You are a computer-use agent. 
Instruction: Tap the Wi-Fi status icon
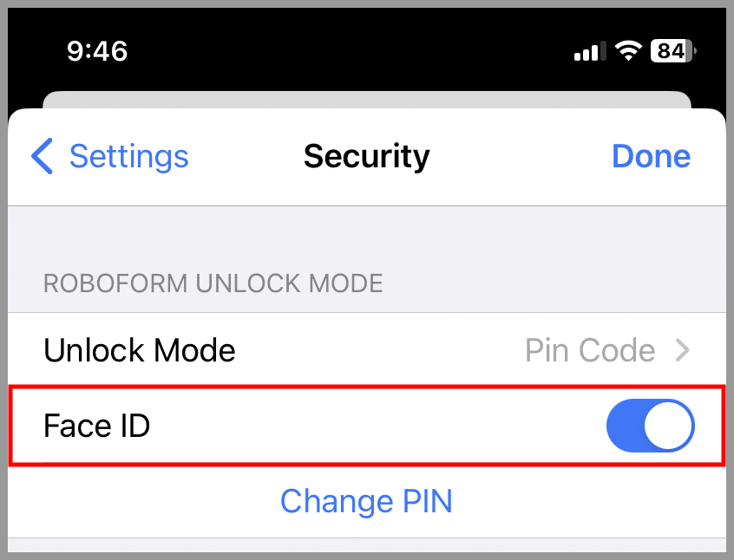pos(628,50)
